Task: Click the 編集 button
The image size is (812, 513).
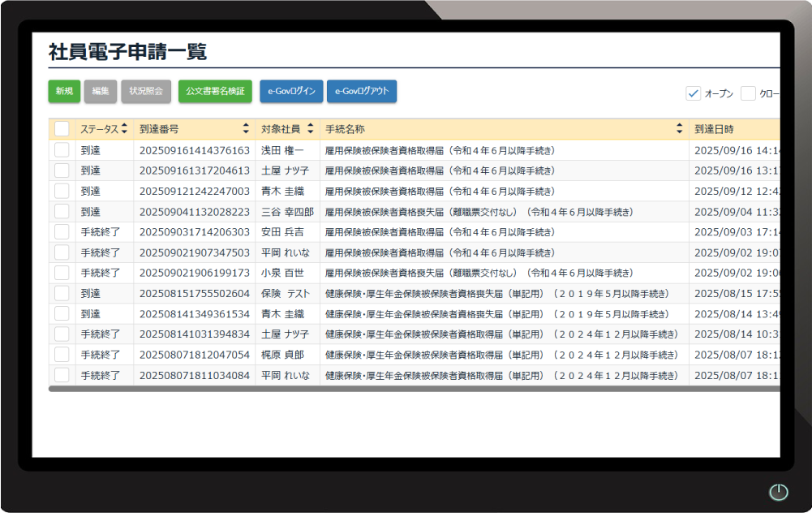Action: pos(101,92)
